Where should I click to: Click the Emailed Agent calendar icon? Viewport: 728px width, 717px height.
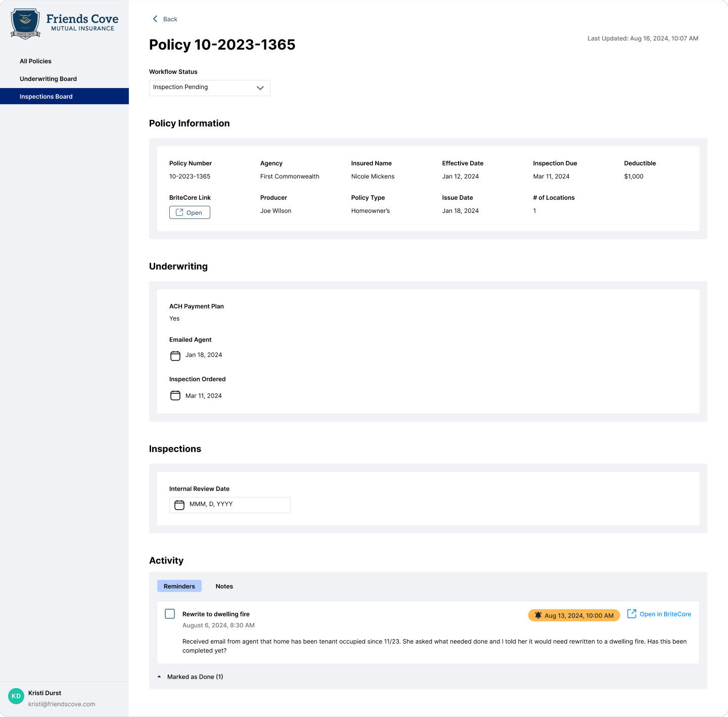[x=175, y=355]
